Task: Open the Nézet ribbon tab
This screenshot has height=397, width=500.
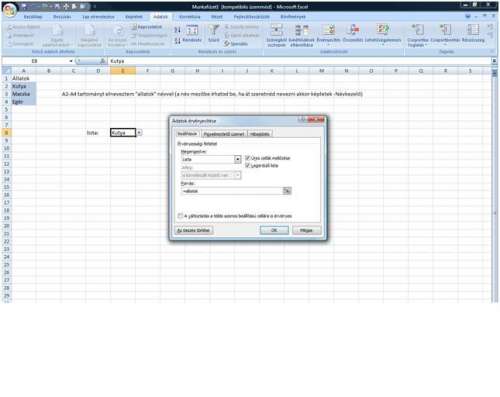Action: click(x=217, y=17)
